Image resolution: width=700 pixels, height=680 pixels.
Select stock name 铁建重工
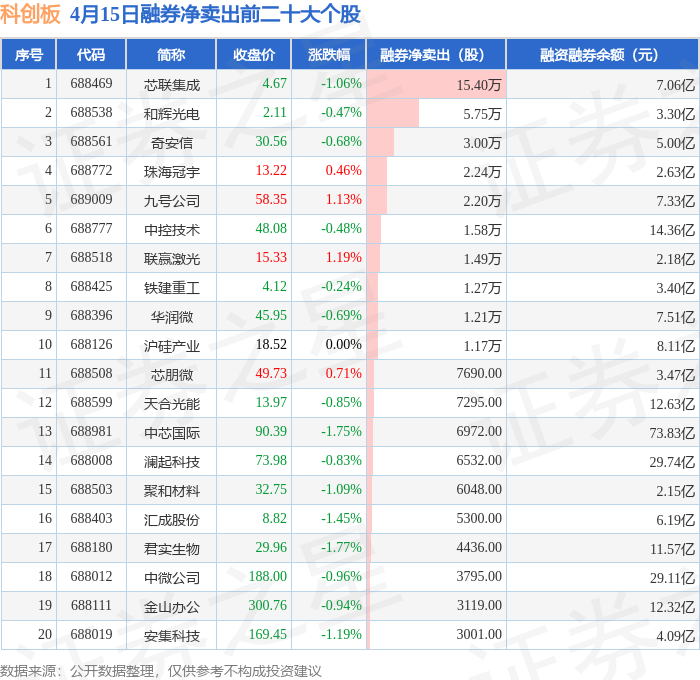(171, 288)
